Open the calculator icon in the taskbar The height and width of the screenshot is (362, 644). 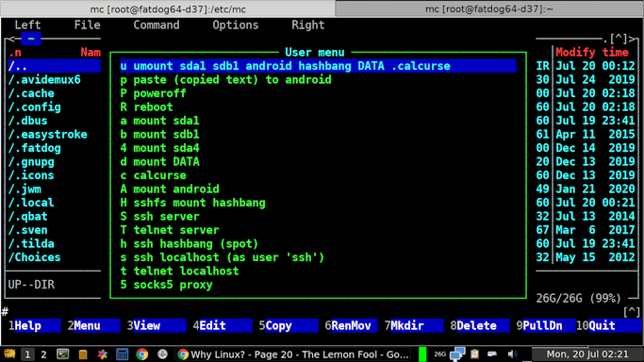[122, 354]
